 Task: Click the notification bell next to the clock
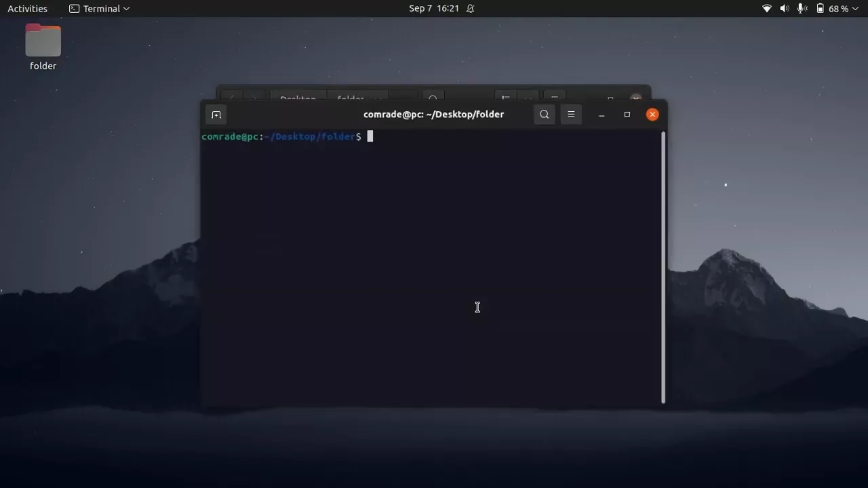coord(469,8)
